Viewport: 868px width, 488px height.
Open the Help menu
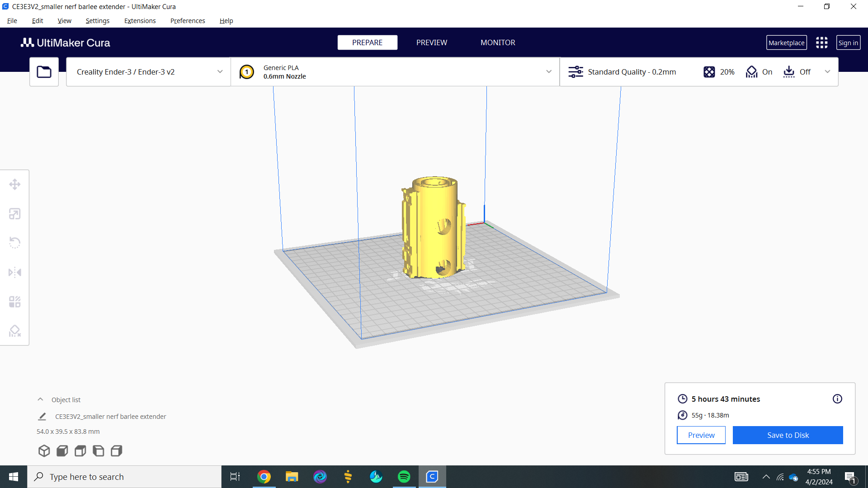click(226, 21)
